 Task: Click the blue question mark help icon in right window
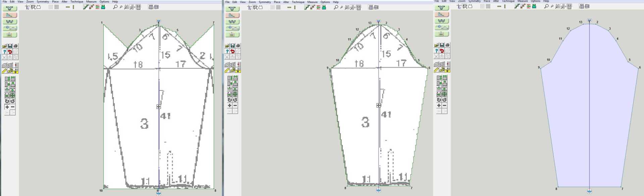point(436,51)
